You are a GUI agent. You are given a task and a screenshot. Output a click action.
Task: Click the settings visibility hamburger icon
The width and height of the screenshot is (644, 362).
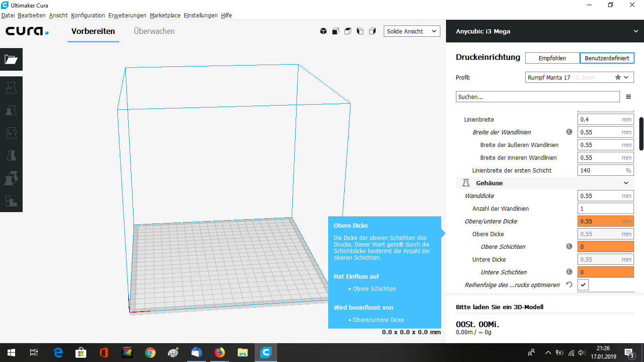pyautogui.click(x=628, y=97)
